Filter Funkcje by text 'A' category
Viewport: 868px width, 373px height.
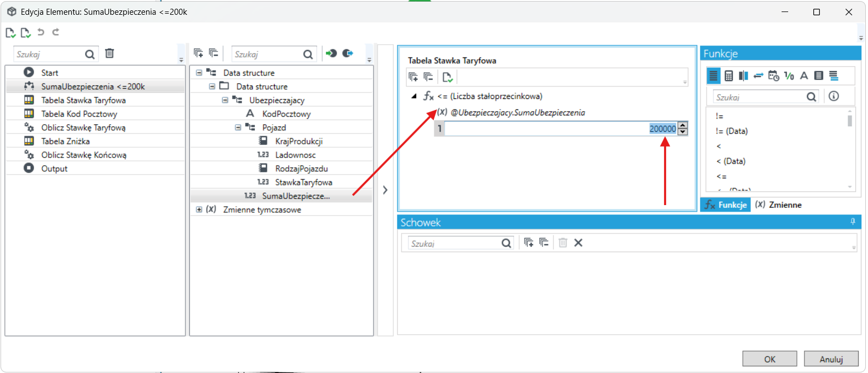[x=804, y=76]
